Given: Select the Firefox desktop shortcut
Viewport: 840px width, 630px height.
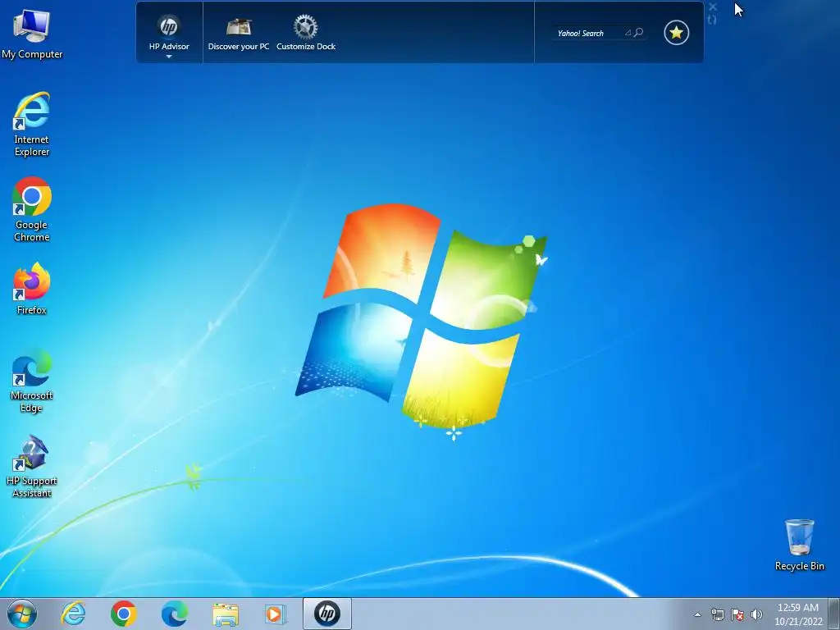Looking at the screenshot, I should click(x=32, y=289).
